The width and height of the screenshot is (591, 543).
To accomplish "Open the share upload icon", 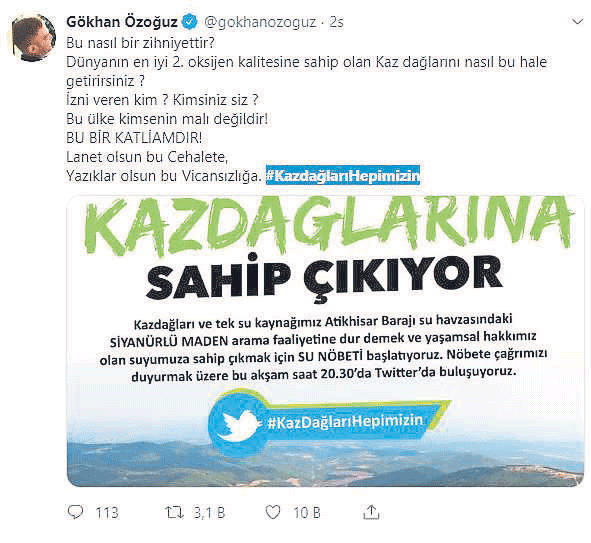I will point(371,512).
